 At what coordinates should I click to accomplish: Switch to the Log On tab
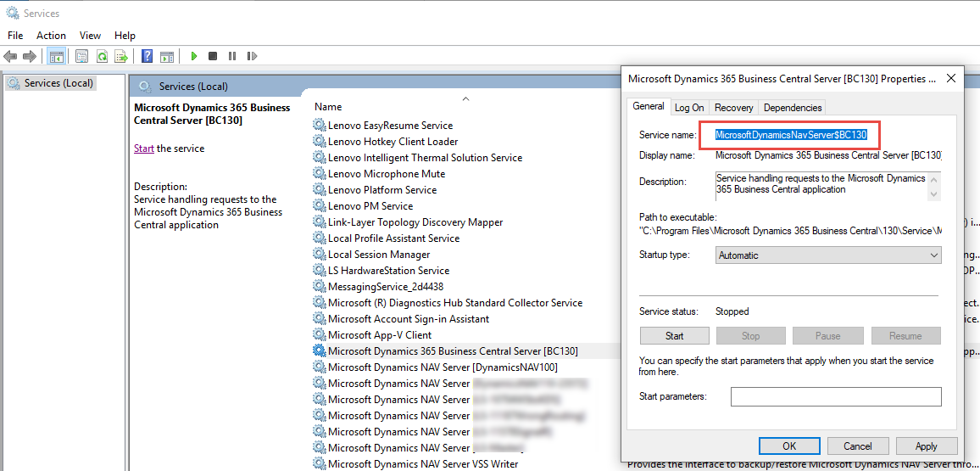(689, 108)
